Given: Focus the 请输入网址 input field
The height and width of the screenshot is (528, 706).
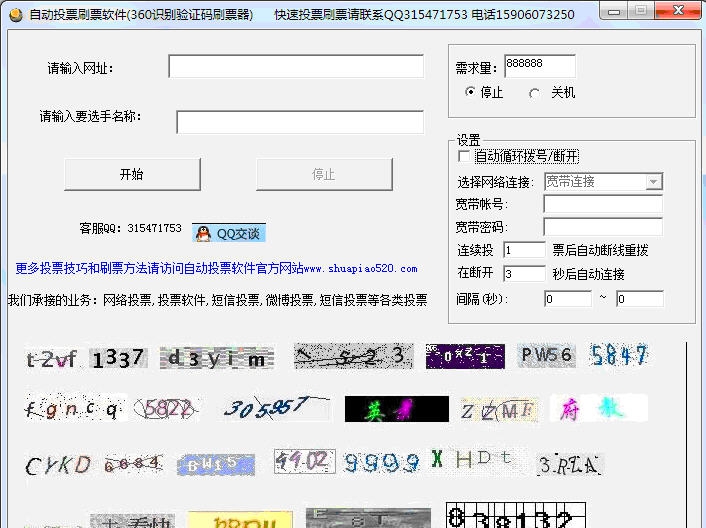Looking at the screenshot, I should point(296,67).
